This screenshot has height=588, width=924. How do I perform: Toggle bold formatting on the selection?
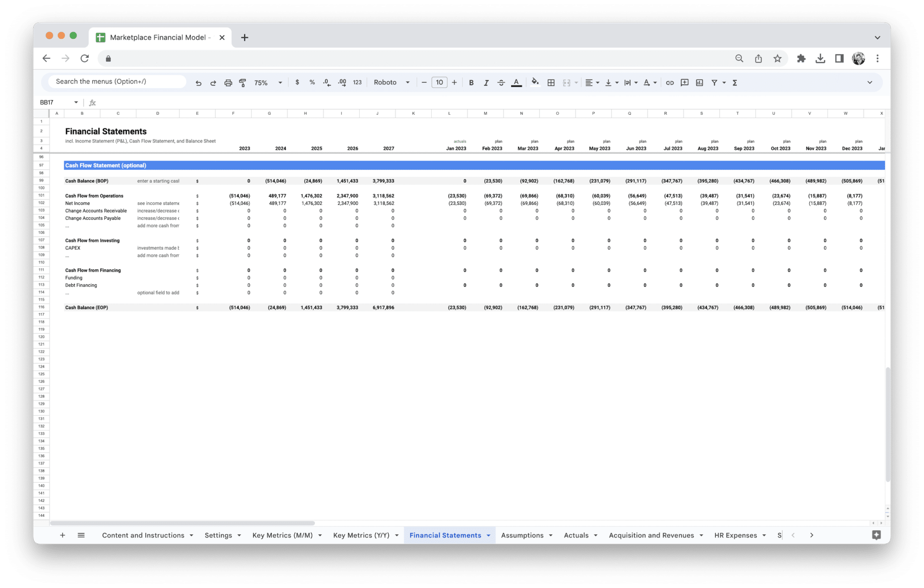point(471,83)
